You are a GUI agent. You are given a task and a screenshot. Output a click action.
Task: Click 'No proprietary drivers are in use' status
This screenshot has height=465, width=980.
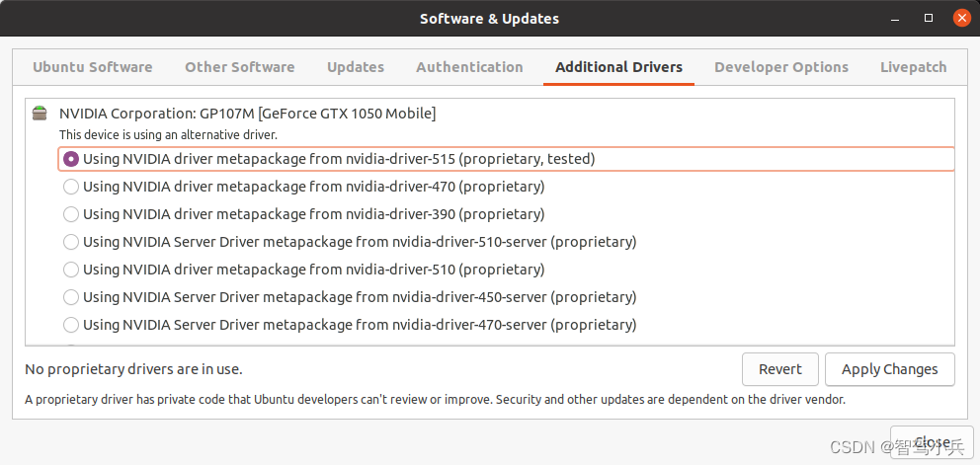[x=133, y=369]
